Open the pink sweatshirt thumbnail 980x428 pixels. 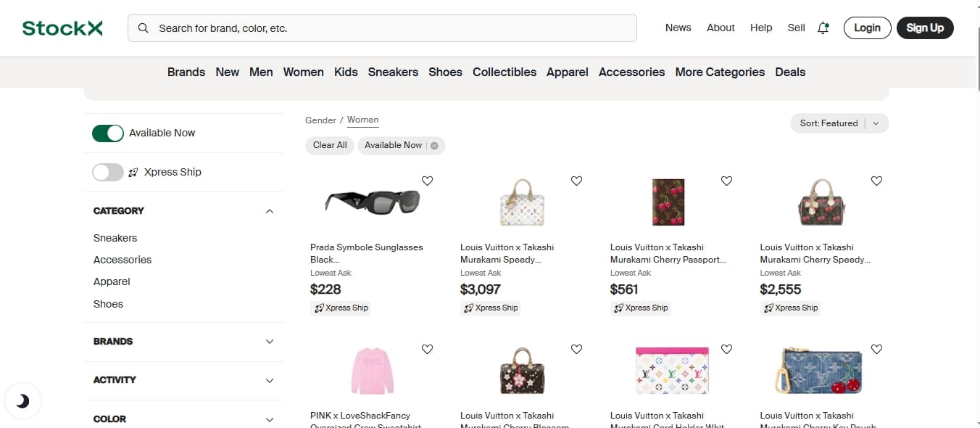tap(372, 371)
